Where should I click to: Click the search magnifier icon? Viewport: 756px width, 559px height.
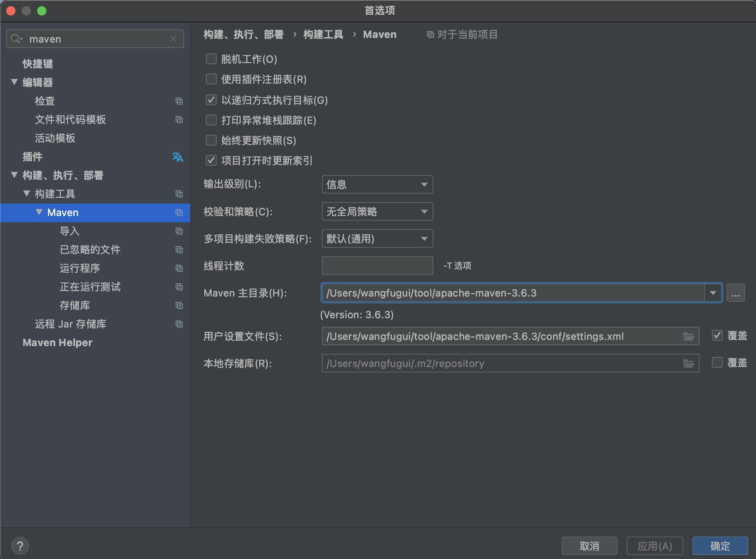click(x=17, y=39)
